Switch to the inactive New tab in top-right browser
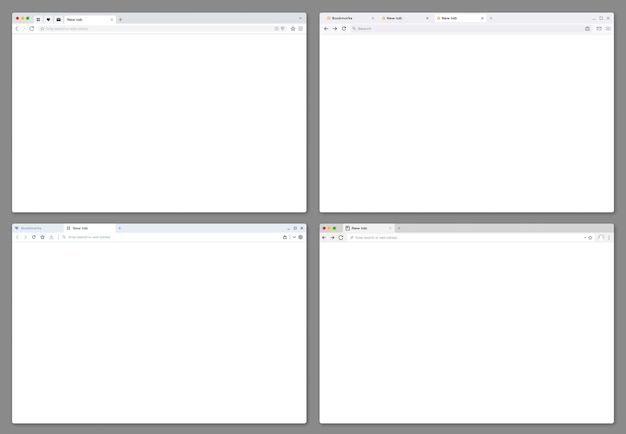This screenshot has height=434, width=626. [405, 18]
